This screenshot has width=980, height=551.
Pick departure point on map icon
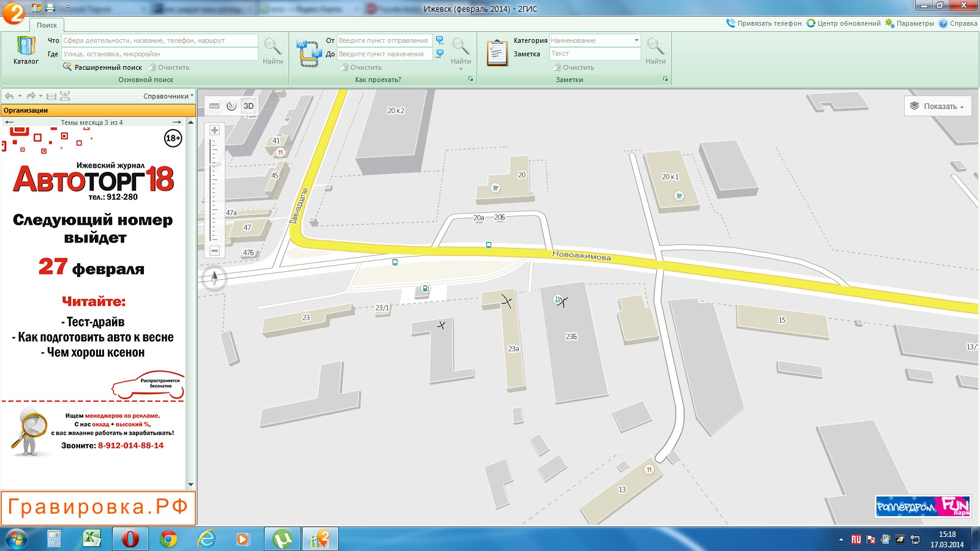pyautogui.click(x=440, y=40)
